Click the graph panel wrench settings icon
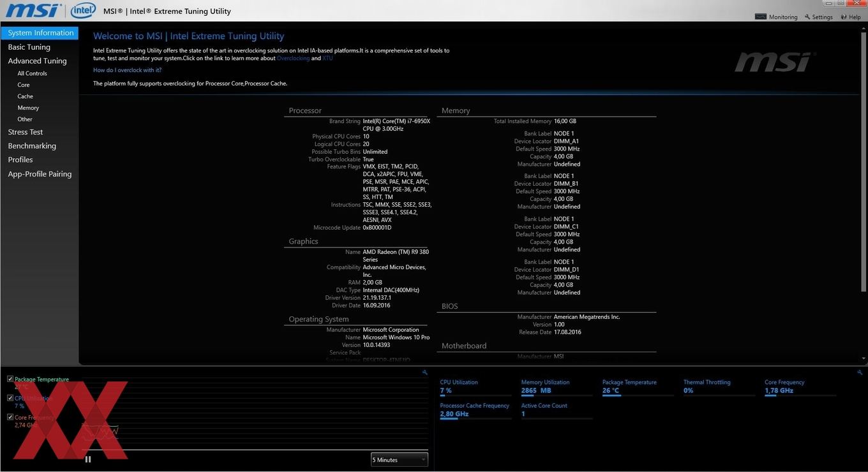 pyautogui.click(x=425, y=372)
